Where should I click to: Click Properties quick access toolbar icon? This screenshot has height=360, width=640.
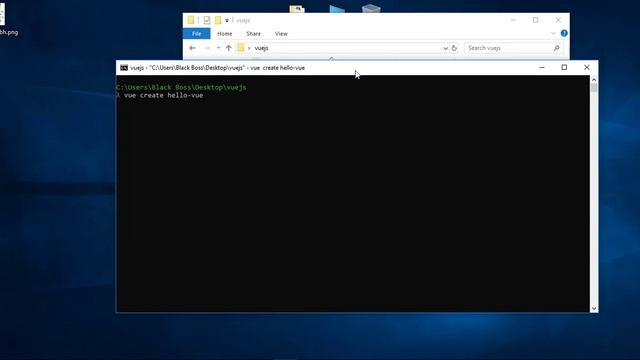pyautogui.click(x=207, y=20)
